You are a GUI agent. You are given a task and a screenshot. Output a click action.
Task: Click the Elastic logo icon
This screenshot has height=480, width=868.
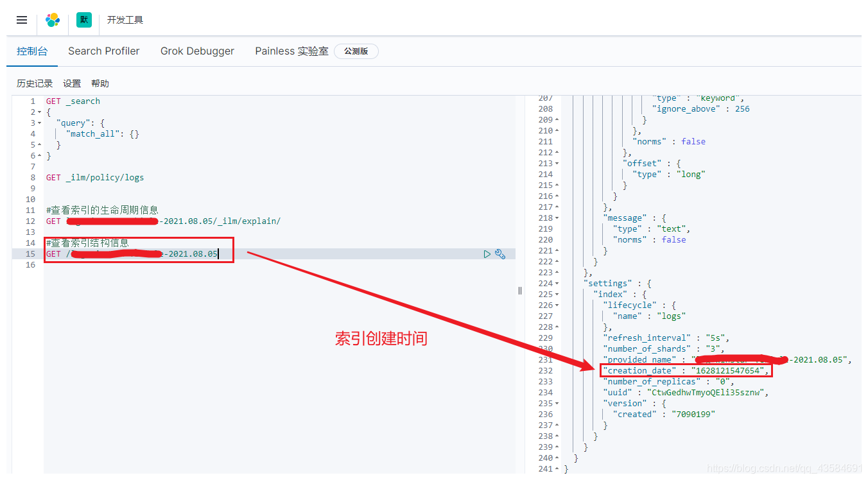[53, 20]
